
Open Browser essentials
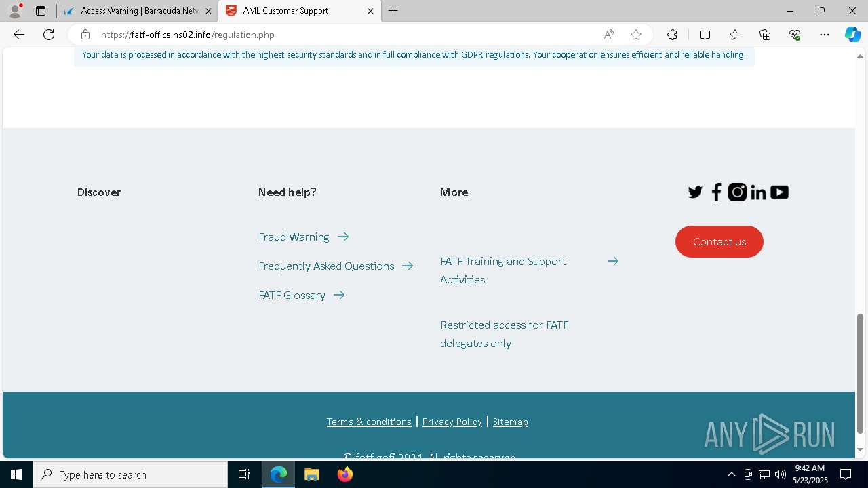pos(795,35)
